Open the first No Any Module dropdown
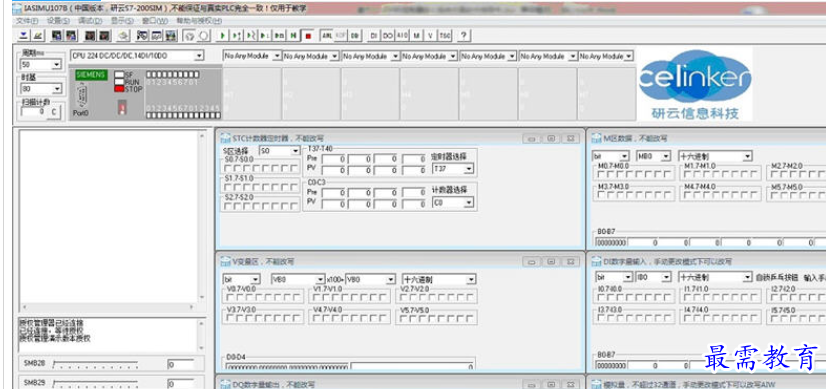 point(252,56)
